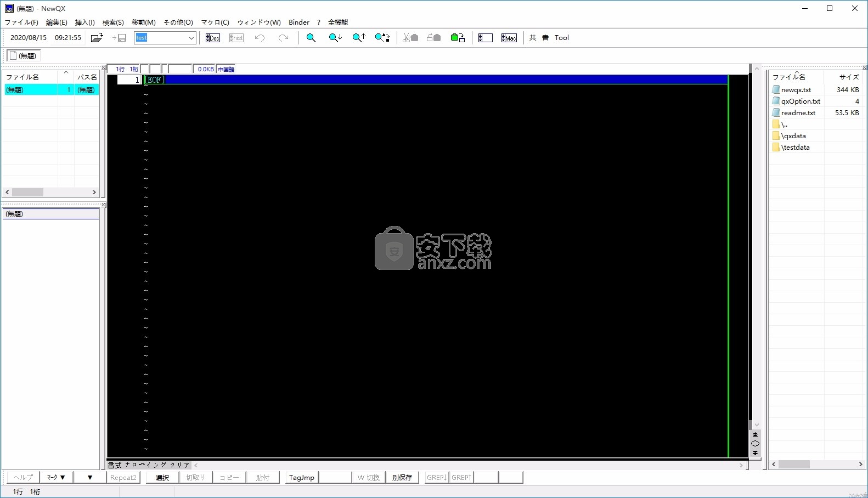Open the ファイル(F) menu
Screen dimensions: 868x498
point(21,22)
